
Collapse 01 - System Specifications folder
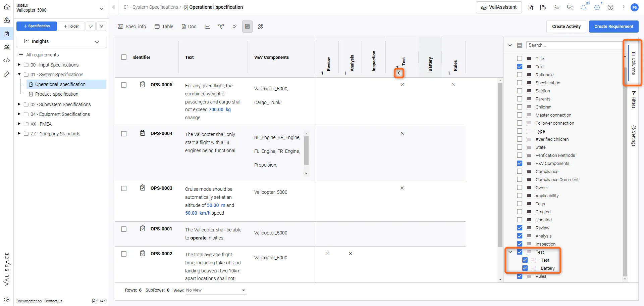(19, 74)
